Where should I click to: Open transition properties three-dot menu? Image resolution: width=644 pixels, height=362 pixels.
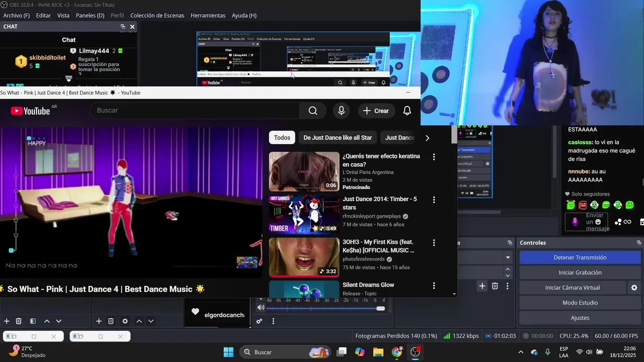click(507, 286)
